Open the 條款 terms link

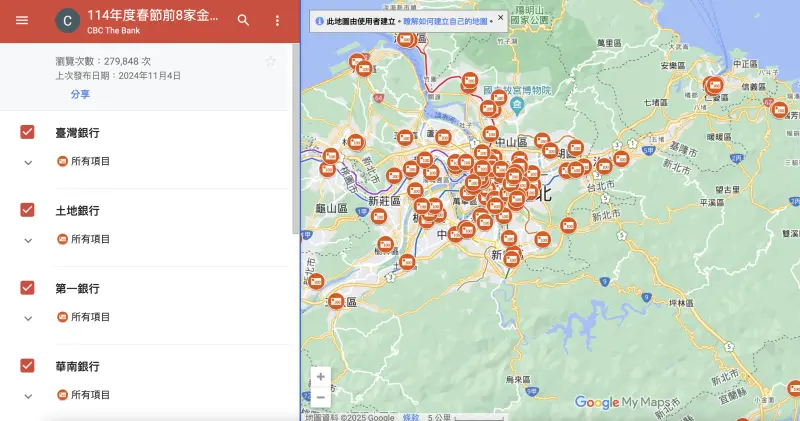411,417
